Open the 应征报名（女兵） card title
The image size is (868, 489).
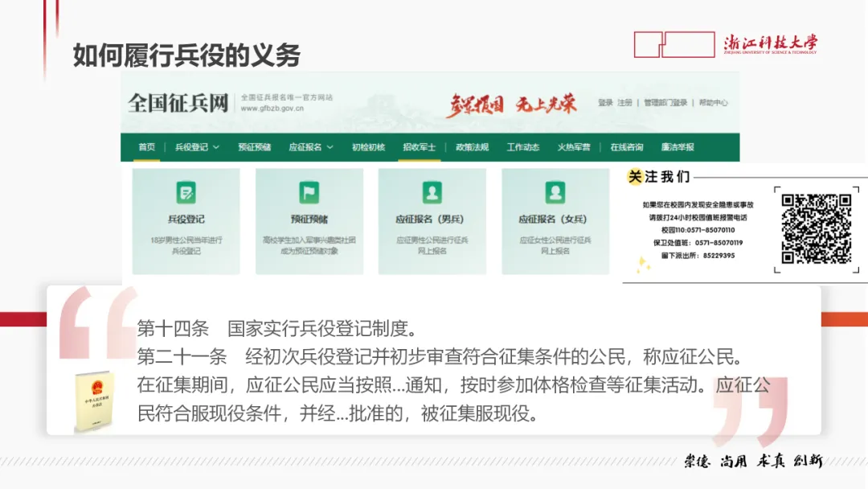coord(553,220)
